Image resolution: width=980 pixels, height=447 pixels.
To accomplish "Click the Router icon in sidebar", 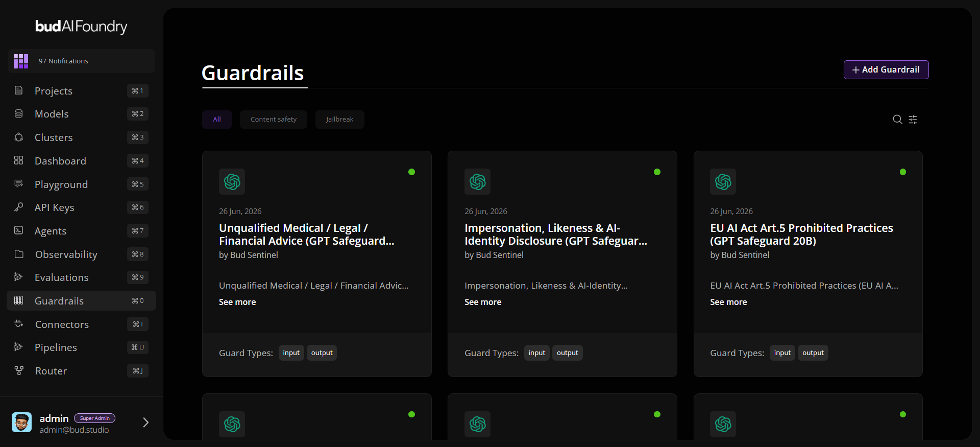I will (x=19, y=370).
